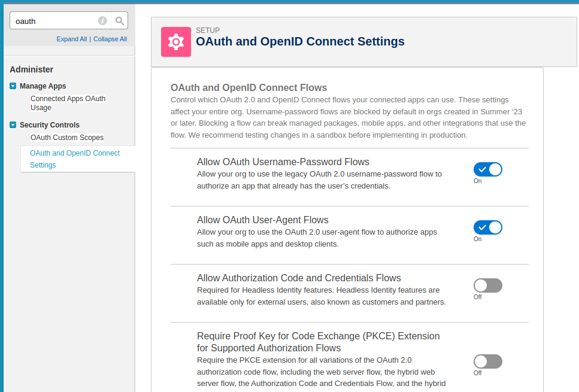Open OAuth Custom Scopes setup page
Screen dimensions: 579x392
coord(67,137)
